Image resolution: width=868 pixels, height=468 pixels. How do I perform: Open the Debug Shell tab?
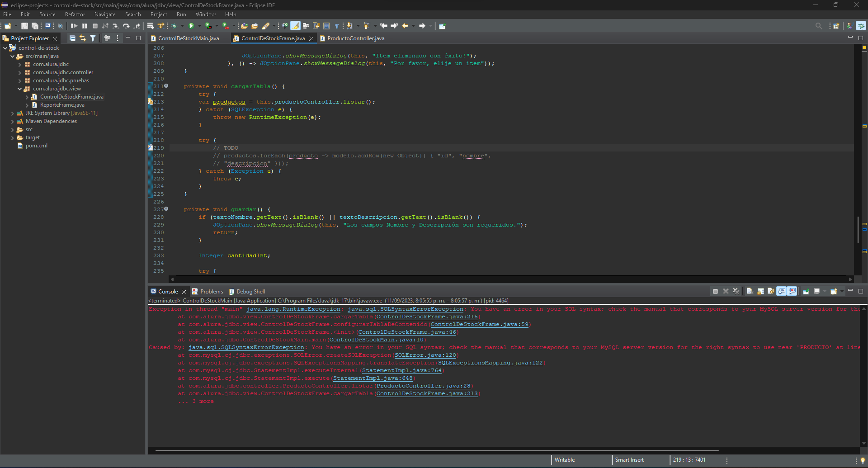[x=247, y=292]
